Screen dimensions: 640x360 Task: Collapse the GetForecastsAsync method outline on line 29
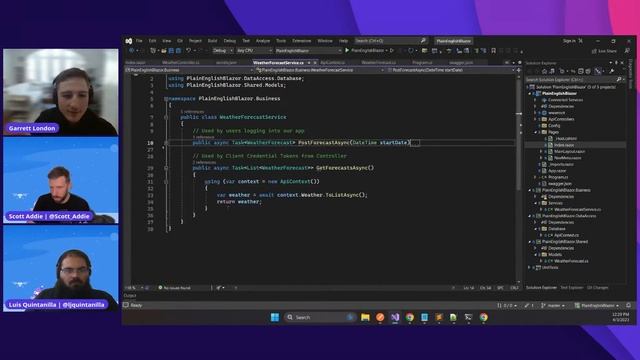(x=166, y=168)
